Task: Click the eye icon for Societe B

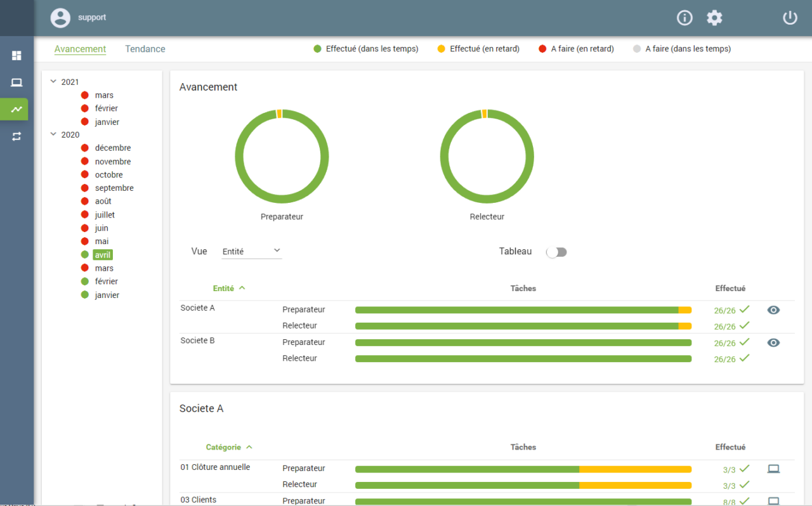Action: point(773,342)
